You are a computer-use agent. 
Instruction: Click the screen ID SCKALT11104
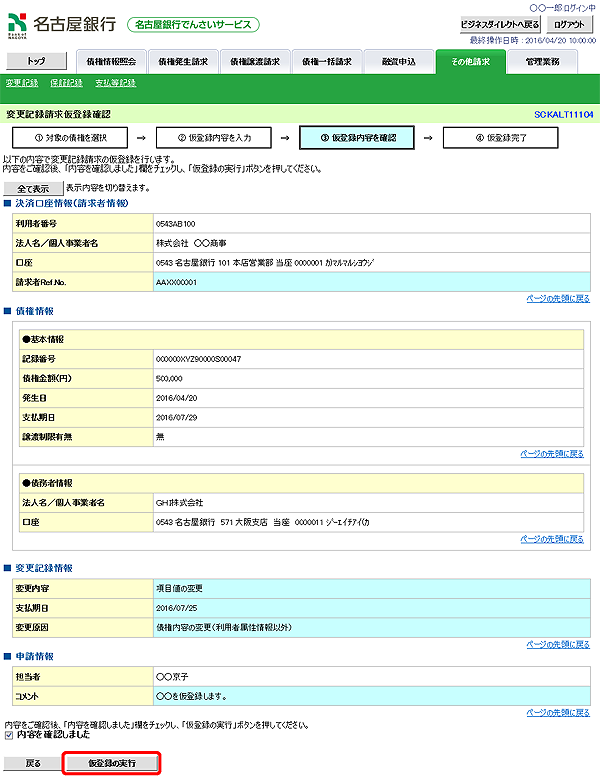(564, 115)
